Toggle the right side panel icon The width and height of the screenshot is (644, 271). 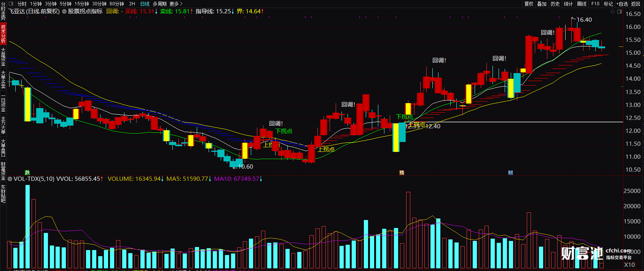pos(620,12)
